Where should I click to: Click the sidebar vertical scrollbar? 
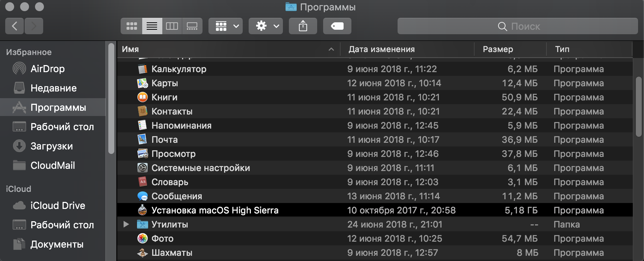[111, 99]
